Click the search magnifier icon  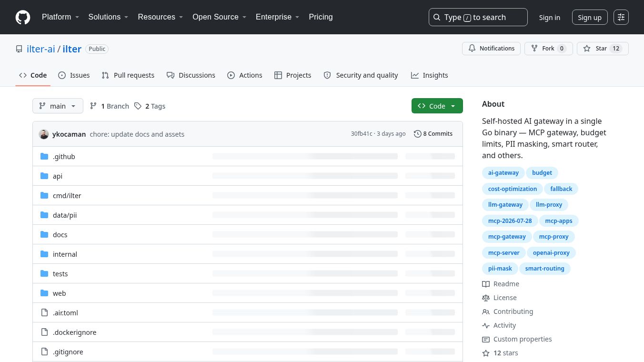pos(437,17)
